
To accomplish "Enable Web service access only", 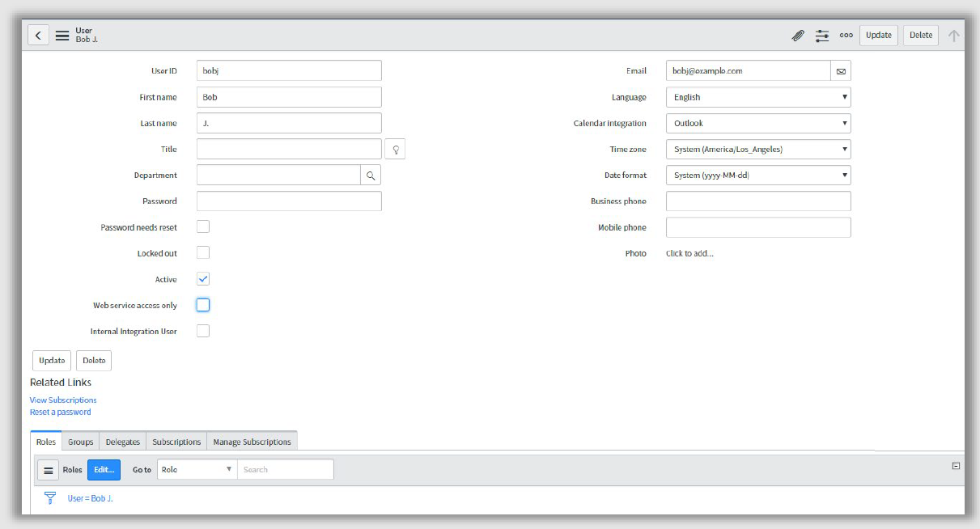I will (x=203, y=304).
